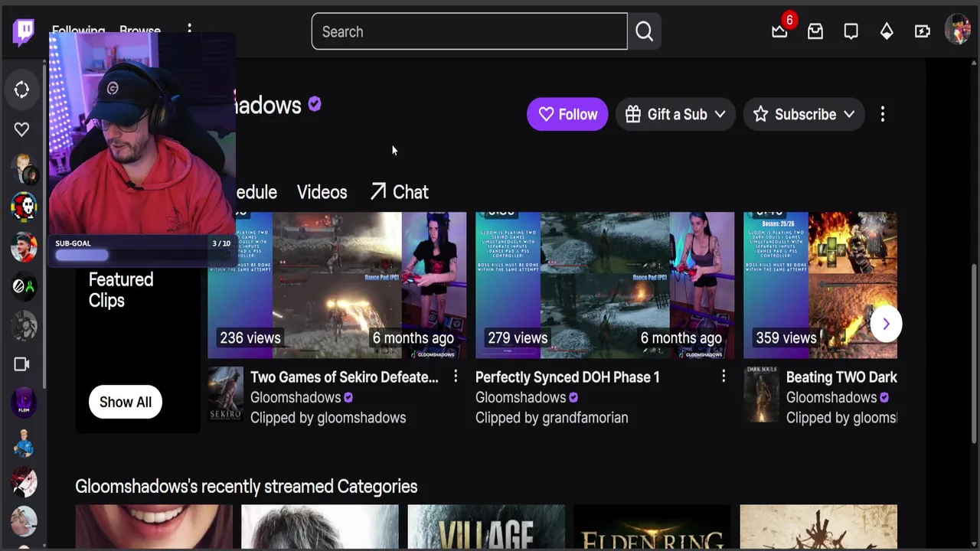Click the Follow button
The height and width of the screenshot is (551, 980).
pyautogui.click(x=567, y=114)
